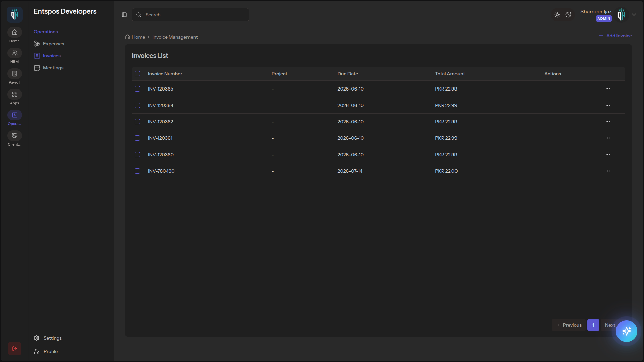This screenshot has height=362, width=644.
Task: Click invoice number INV-120360
Action: pyautogui.click(x=161, y=155)
